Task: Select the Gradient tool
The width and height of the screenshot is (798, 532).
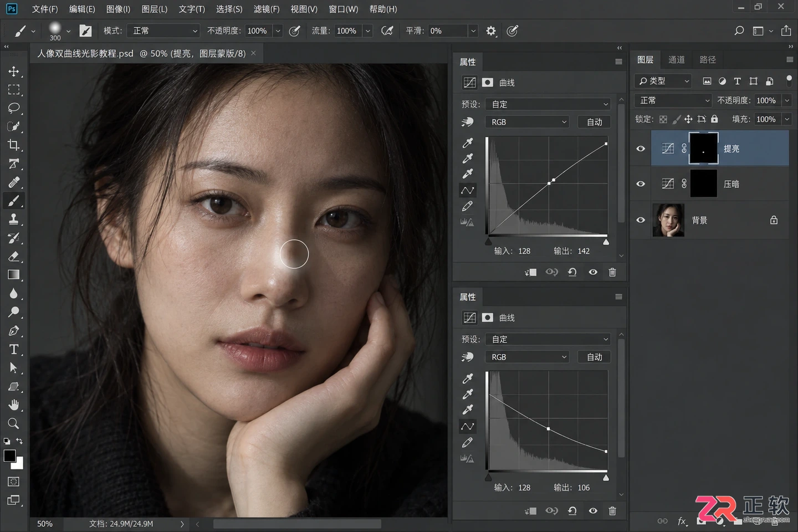Action: 14,275
